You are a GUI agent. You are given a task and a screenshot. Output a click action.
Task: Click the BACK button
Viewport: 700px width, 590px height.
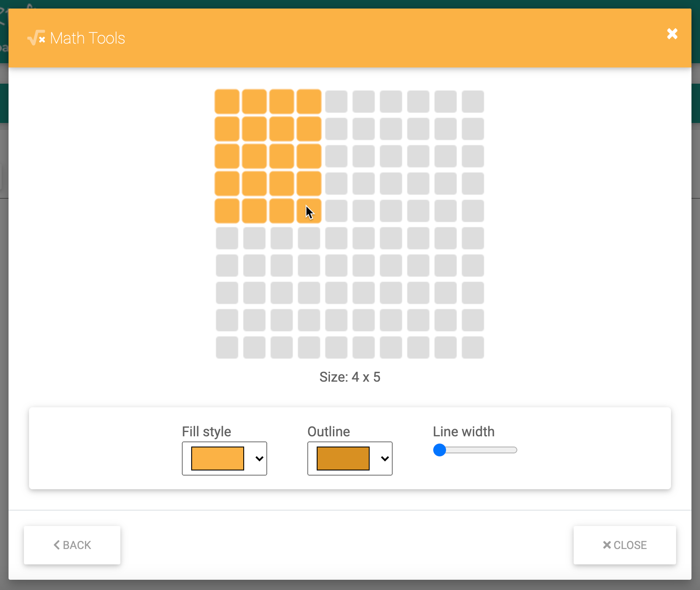72,545
